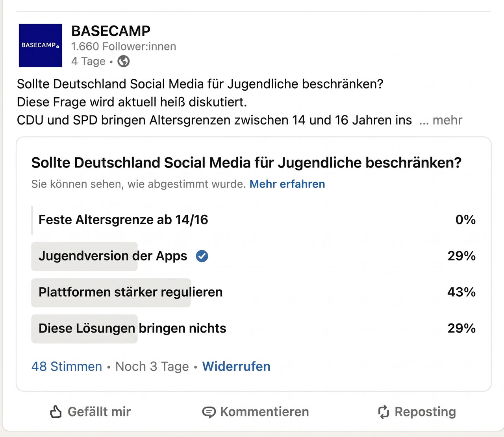Open the "Mehr erfahren" link
The height and width of the screenshot is (437, 504).
[287, 184]
